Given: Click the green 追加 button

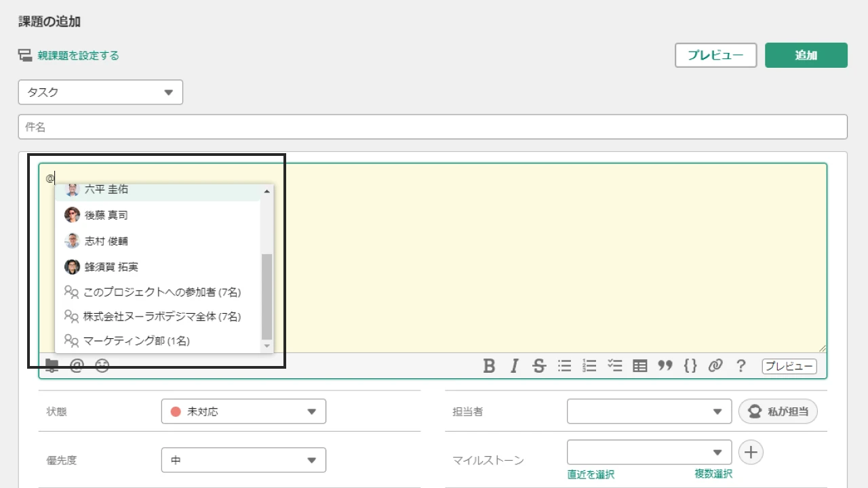Looking at the screenshot, I should 806,55.
